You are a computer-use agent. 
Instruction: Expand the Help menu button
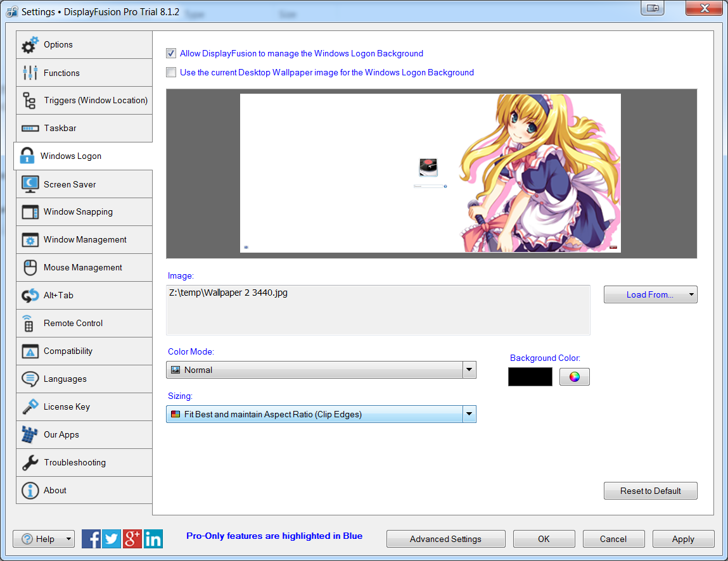(44, 539)
